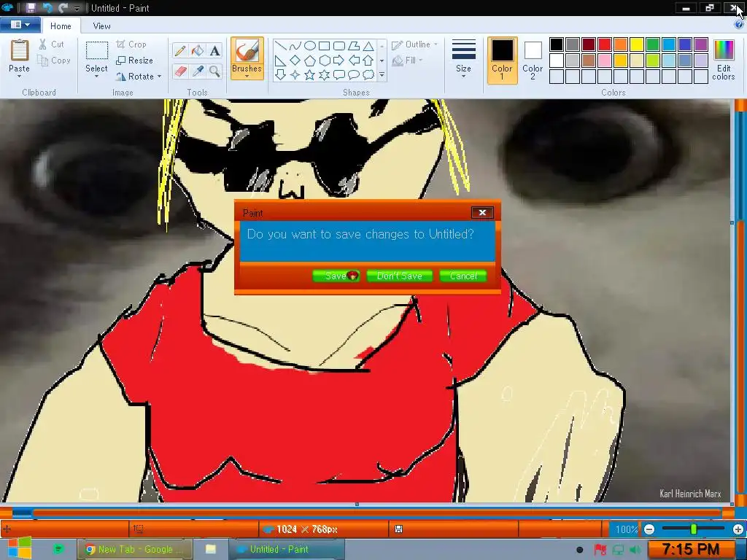This screenshot has width=747, height=560.
Task: Open Edit colors dialog
Action: [x=724, y=60]
